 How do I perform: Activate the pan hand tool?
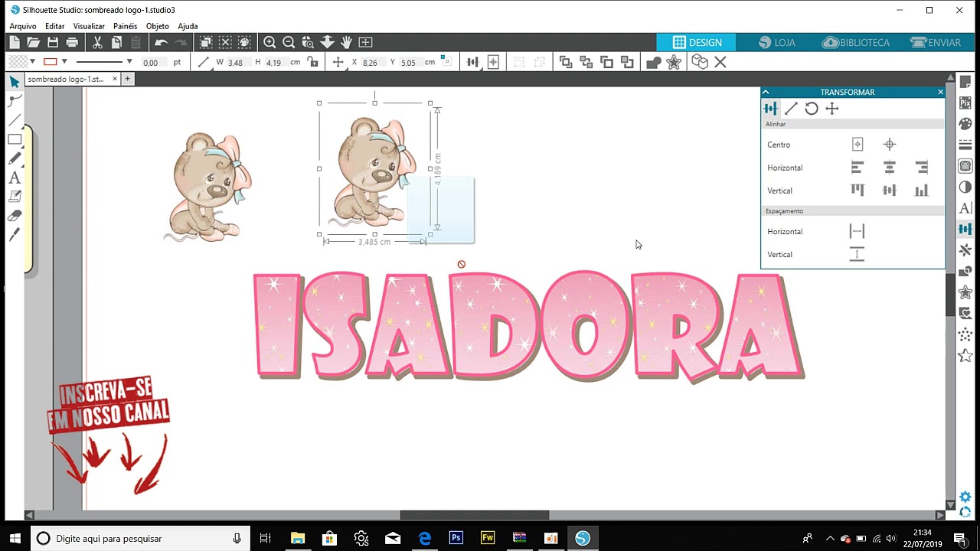coord(346,43)
